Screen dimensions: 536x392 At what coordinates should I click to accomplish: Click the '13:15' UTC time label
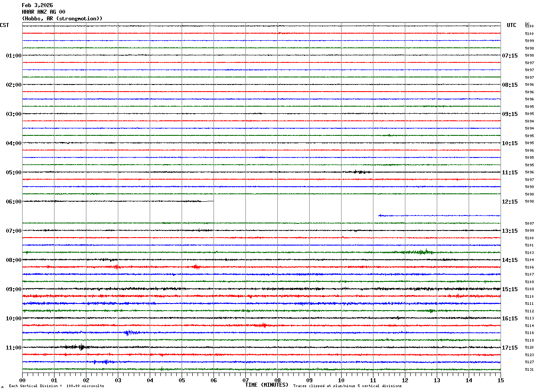(510, 231)
